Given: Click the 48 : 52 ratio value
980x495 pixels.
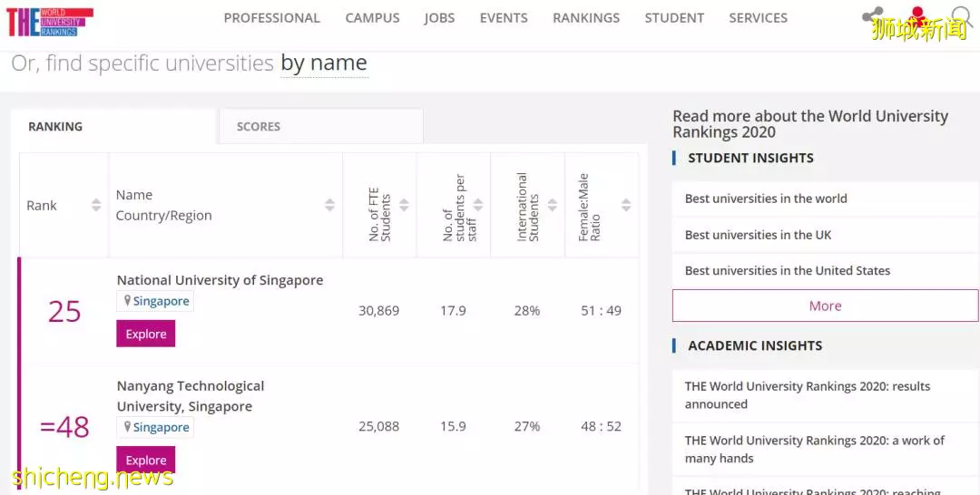Looking at the screenshot, I should point(602,427).
